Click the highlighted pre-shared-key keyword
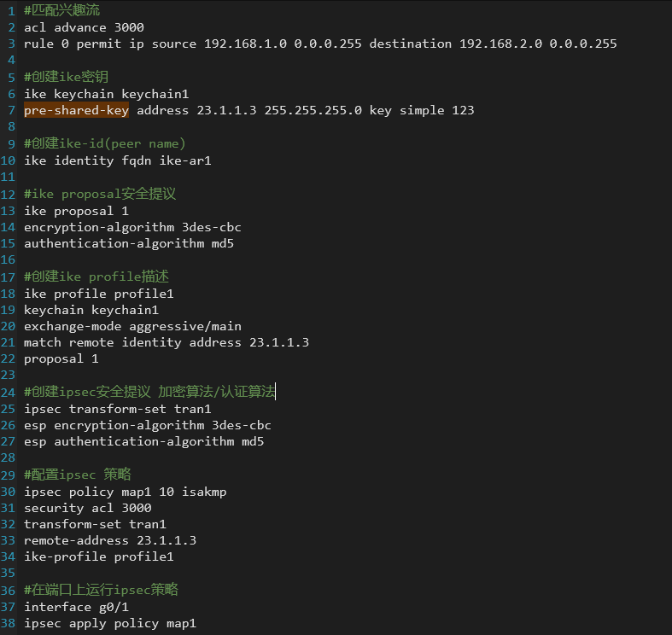The width and height of the screenshot is (672, 635). [x=76, y=110]
